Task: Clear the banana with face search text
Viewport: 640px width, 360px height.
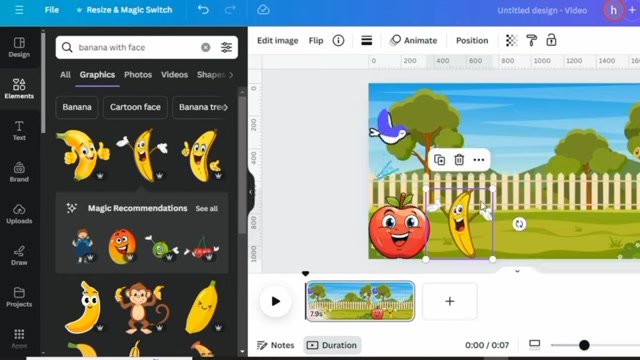Action: (206, 47)
